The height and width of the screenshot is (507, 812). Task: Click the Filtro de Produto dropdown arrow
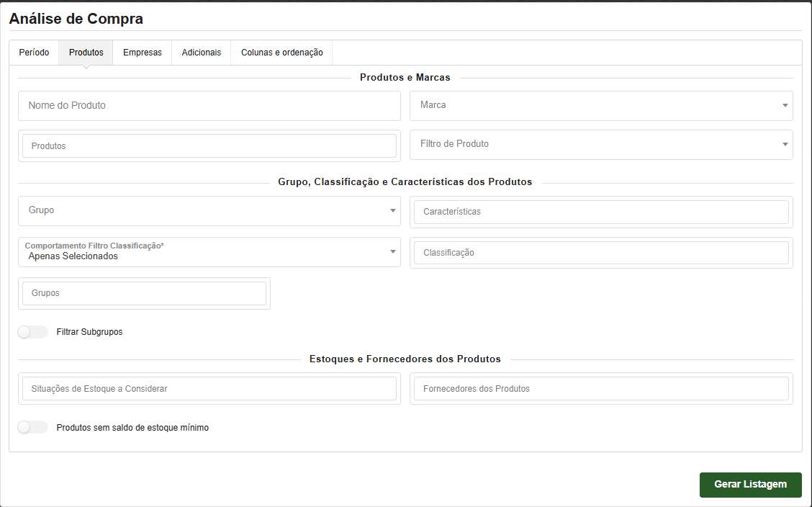[x=785, y=145]
